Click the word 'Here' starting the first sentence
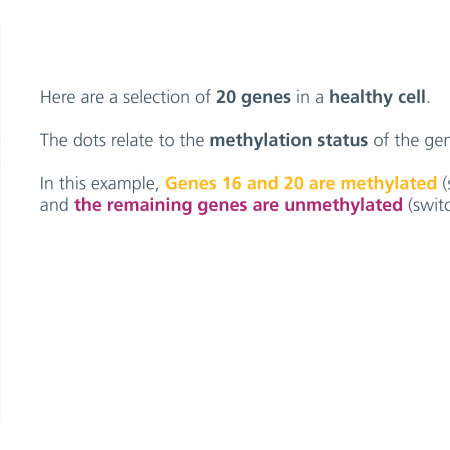 tap(57, 97)
